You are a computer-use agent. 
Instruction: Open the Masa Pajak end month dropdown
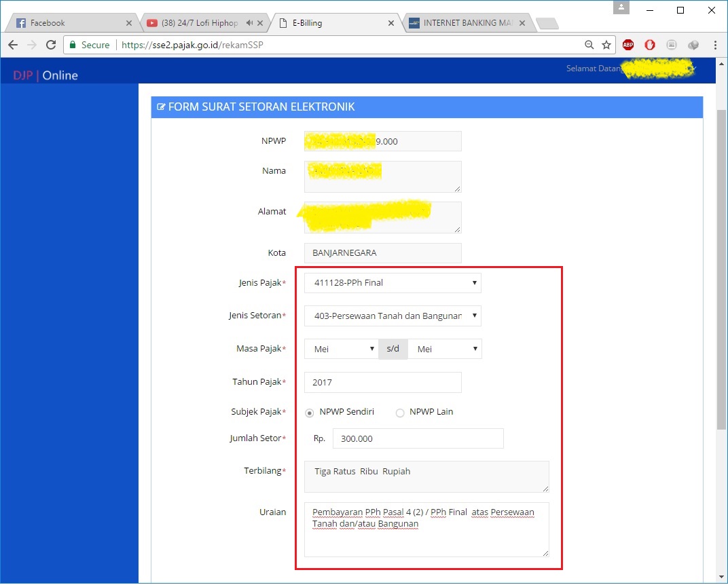pos(445,349)
